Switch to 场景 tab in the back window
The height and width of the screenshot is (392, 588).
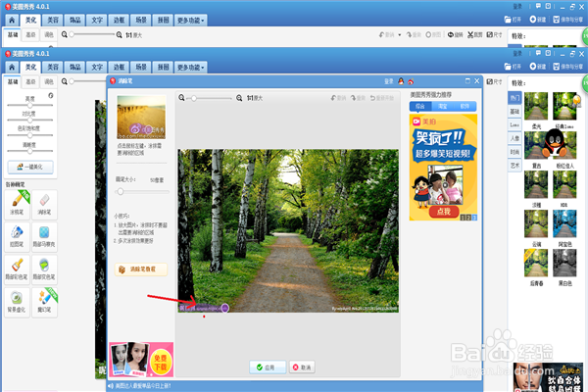pyautogui.click(x=141, y=21)
